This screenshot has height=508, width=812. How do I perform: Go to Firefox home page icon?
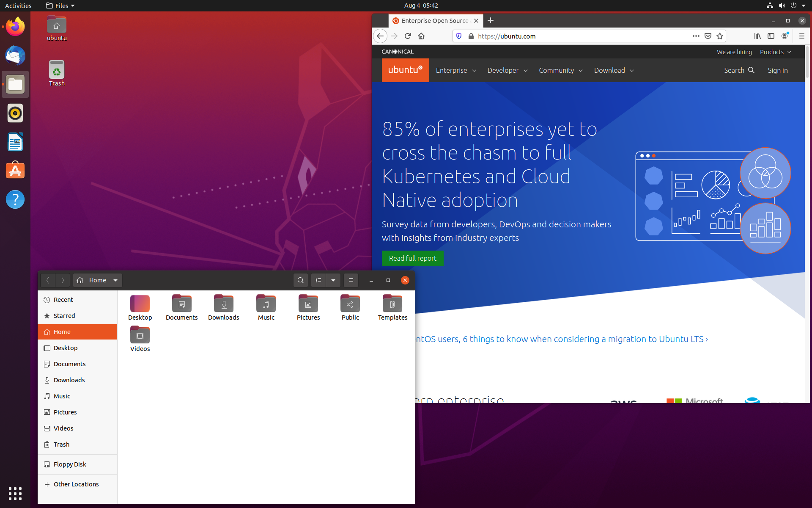421,36
